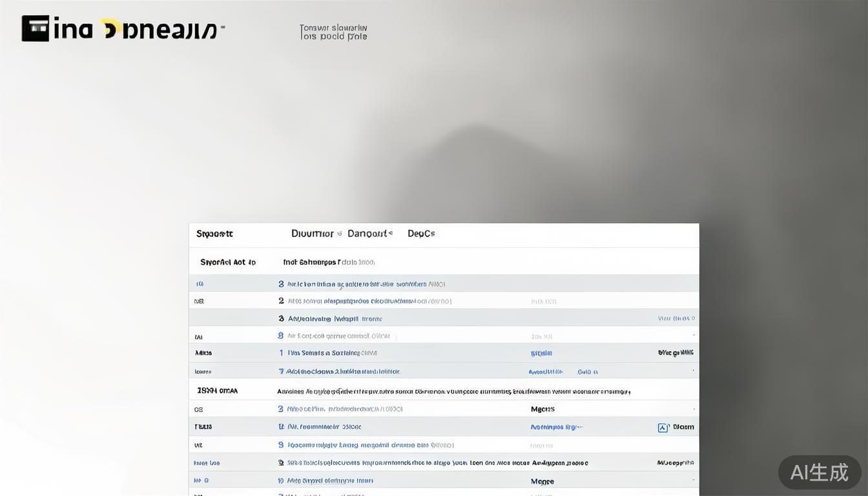Screen dimensions: 868x496
Task: Open the header text link beside the logo
Action: [x=333, y=32]
